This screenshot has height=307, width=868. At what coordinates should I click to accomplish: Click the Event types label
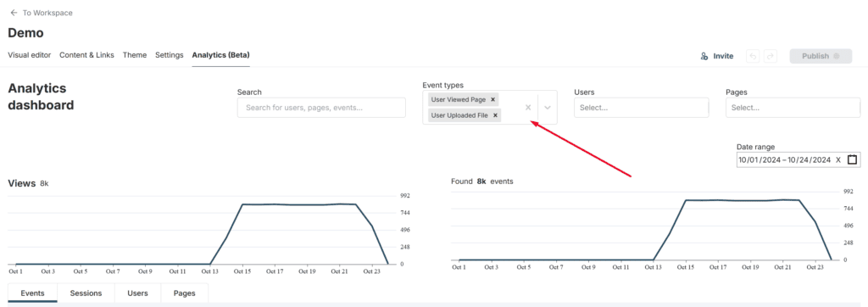[442, 85]
